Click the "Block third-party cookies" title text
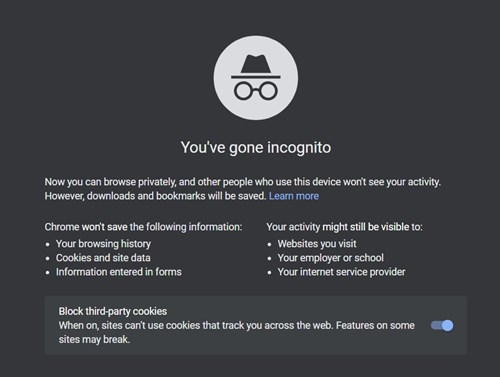 click(x=113, y=311)
